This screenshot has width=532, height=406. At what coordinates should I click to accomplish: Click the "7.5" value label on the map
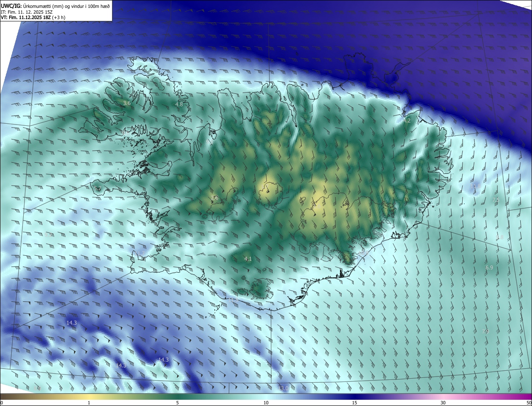[x=495, y=200]
